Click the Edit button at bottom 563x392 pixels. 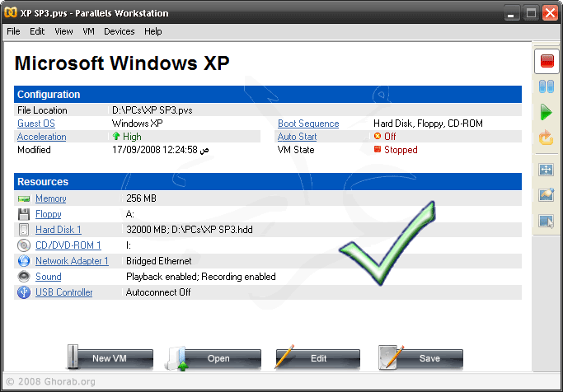pos(317,358)
